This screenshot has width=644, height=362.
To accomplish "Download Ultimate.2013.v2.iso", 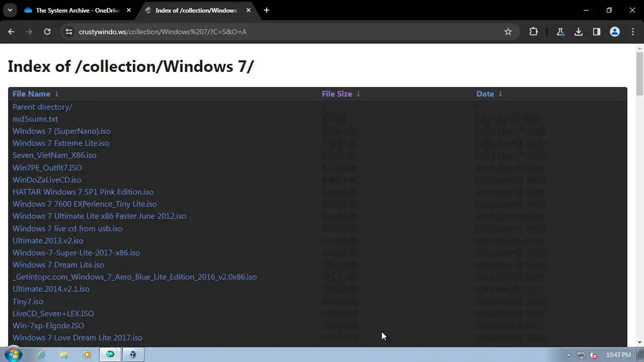I will coord(48,240).
